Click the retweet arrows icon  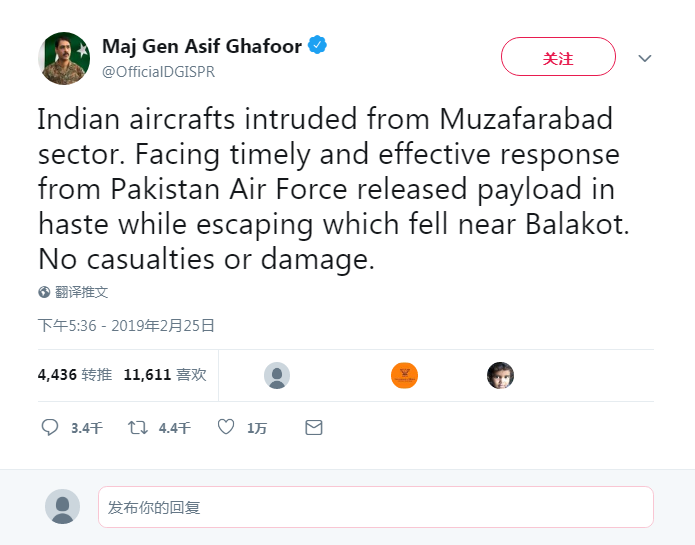click(x=138, y=427)
